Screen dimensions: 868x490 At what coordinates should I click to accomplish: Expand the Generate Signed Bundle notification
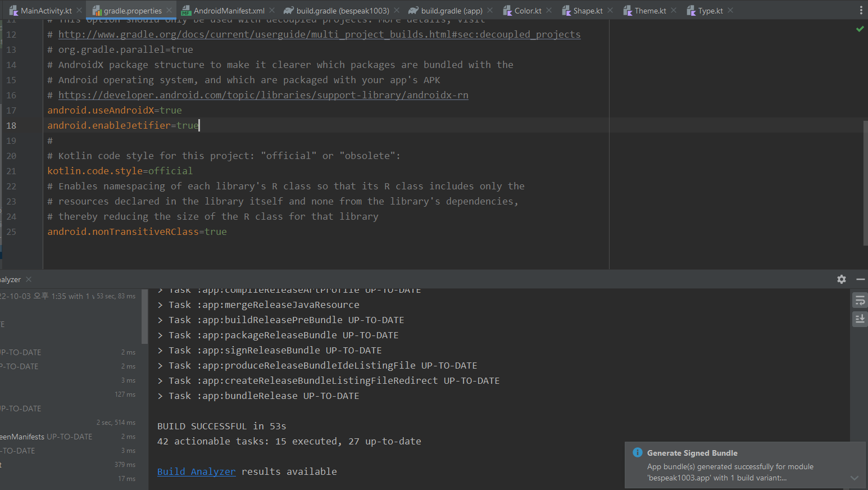[855, 478]
